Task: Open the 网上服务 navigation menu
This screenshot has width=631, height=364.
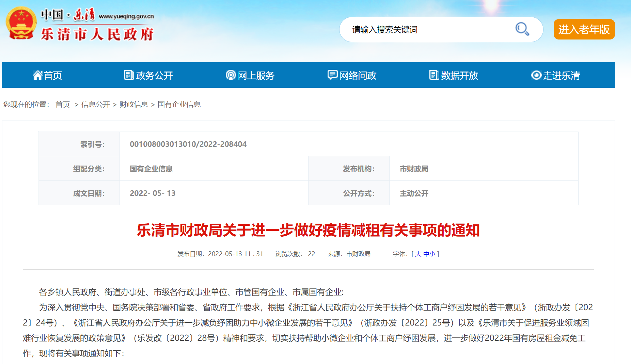Action: click(256, 75)
